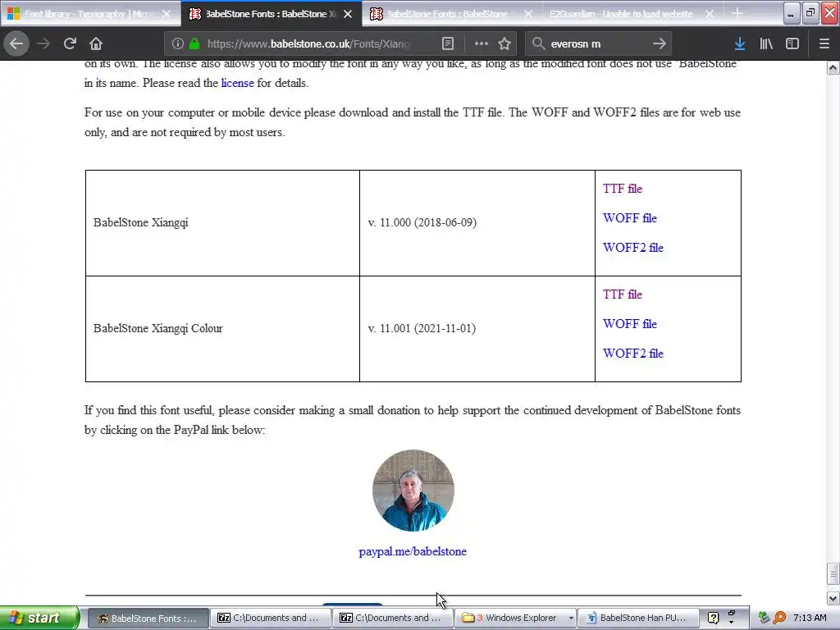This screenshot has width=840, height=630.
Task: Download BabelStone Xiangqi WOFF2 file
Action: [632, 248]
